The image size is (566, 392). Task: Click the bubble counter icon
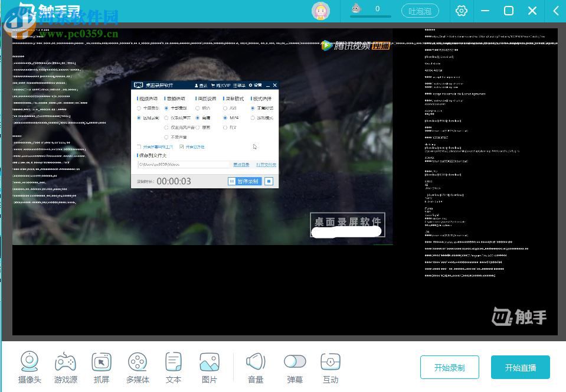(x=356, y=8)
